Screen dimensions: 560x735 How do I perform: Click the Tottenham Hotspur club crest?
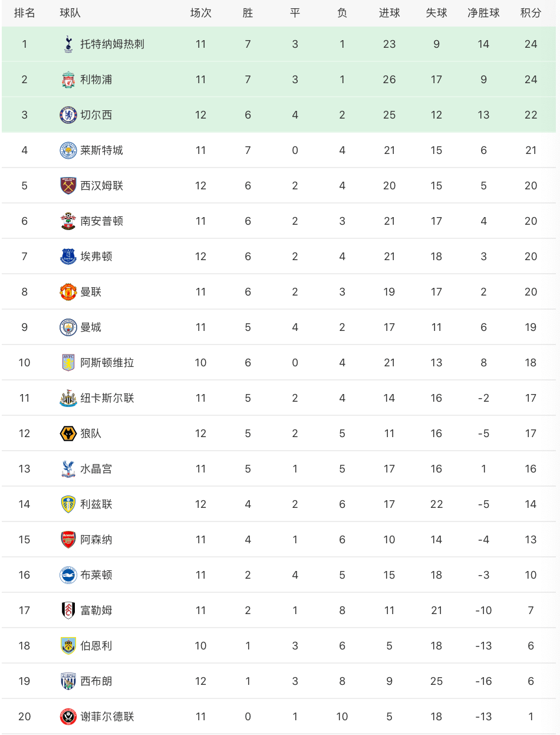[x=68, y=44]
